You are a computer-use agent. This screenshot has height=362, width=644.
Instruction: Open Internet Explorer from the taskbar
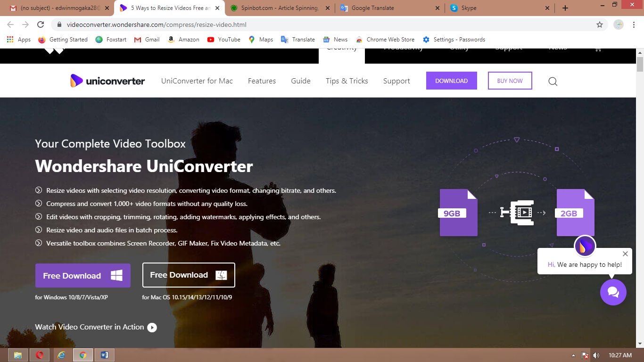tap(61, 355)
